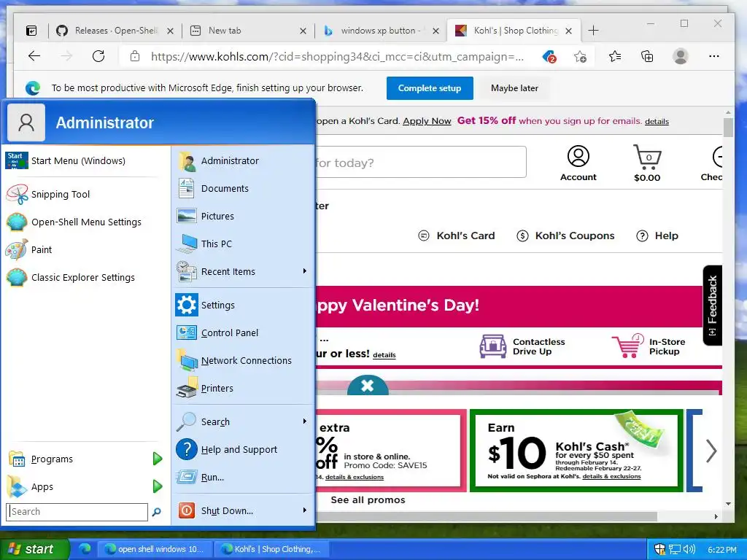747x560 pixels.
Task: Click In-Store Pickup option
Action: click(x=649, y=346)
